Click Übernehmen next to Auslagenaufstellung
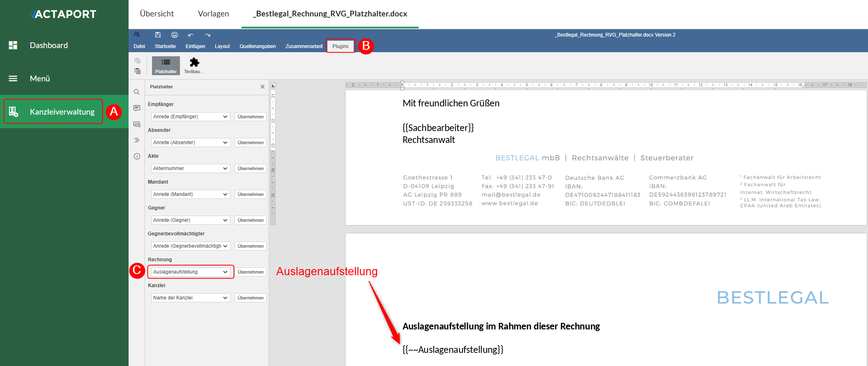The image size is (868, 366). pyautogui.click(x=251, y=272)
